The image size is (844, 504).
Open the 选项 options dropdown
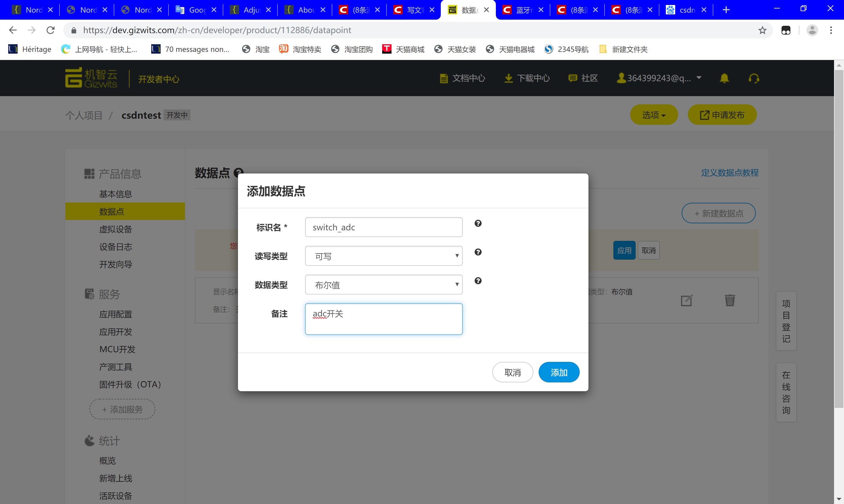coord(654,115)
